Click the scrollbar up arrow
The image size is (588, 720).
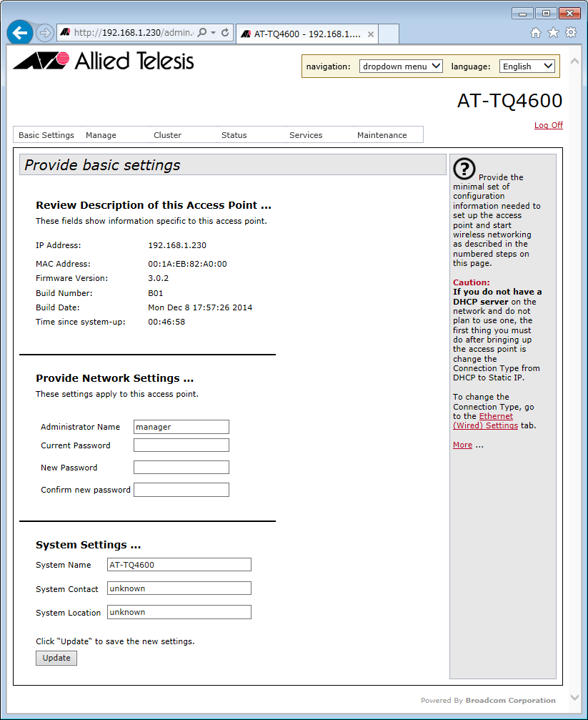574,61
